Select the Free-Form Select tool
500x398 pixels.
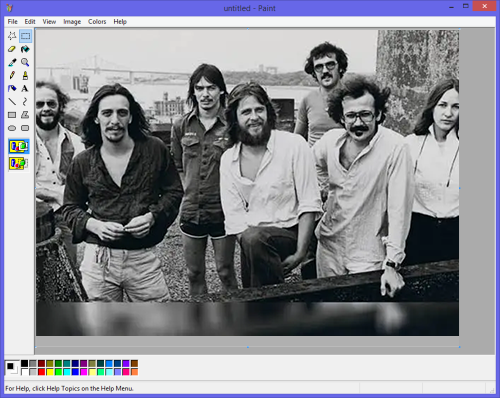point(12,36)
